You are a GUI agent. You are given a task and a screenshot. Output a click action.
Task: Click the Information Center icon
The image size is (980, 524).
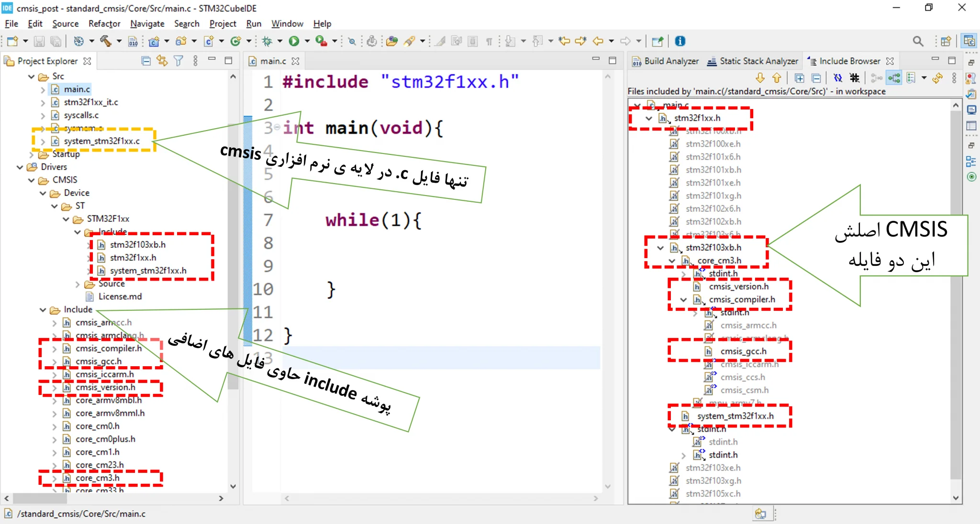tap(680, 41)
